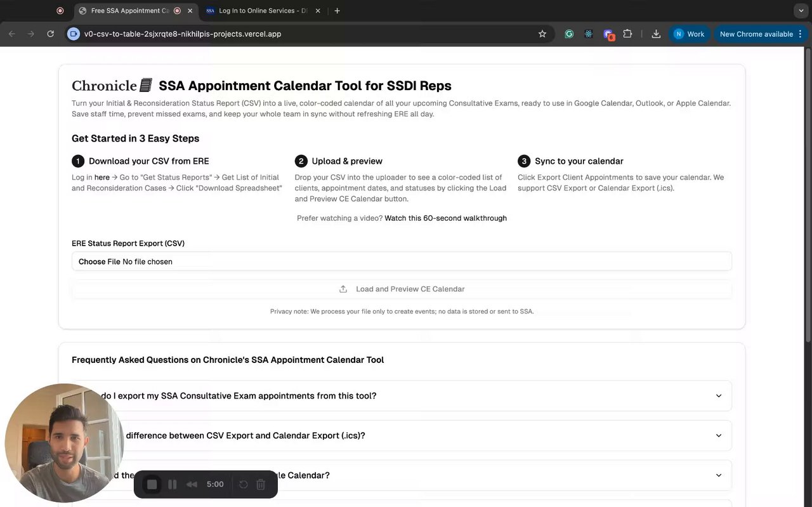This screenshot has width=812, height=507.
Task: Restart the recording with the circular arrow
Action: 243,484
